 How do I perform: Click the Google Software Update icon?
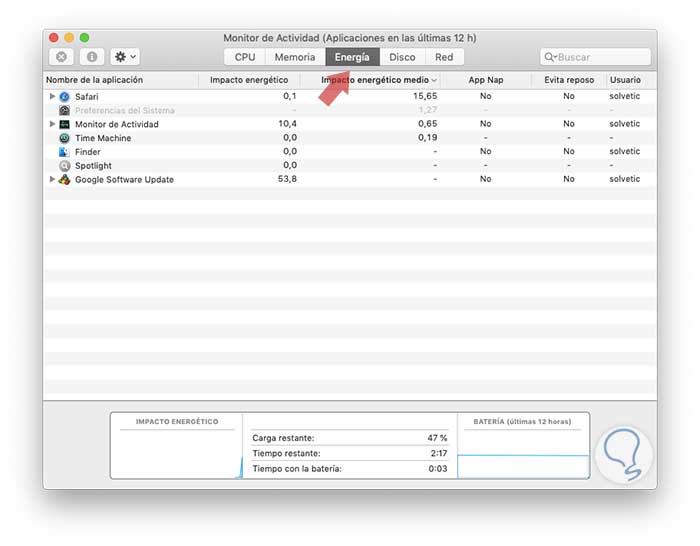(64, 179)
